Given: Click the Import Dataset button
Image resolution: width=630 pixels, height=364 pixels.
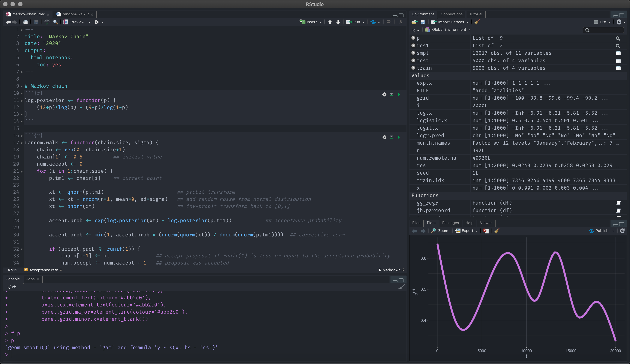Looking at the screenshot, I should coord(451,22).
